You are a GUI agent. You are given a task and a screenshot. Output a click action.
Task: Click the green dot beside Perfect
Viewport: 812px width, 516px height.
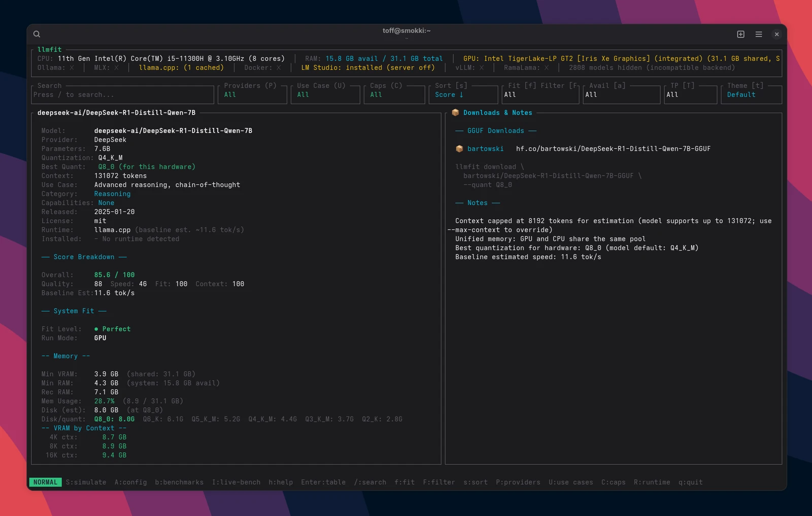tap(96, 329)
